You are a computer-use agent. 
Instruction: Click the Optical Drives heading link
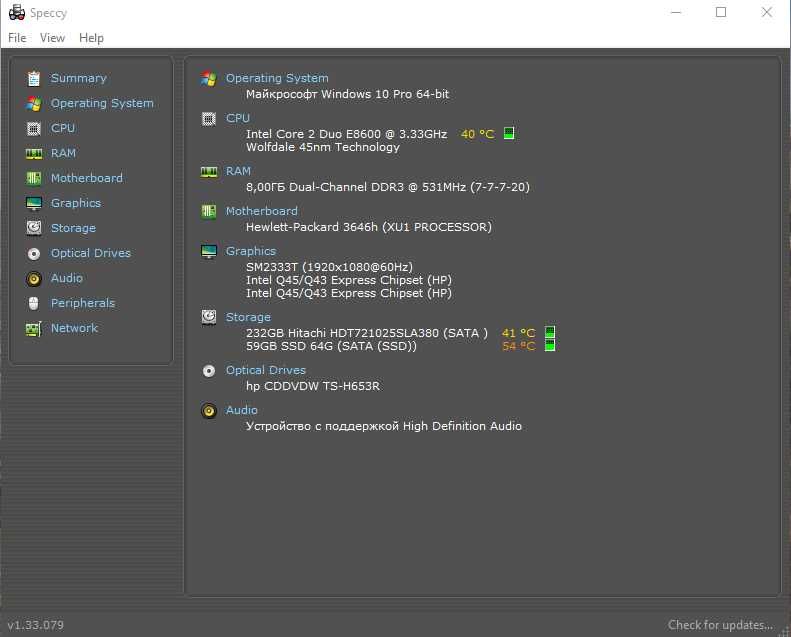[266, 370]
